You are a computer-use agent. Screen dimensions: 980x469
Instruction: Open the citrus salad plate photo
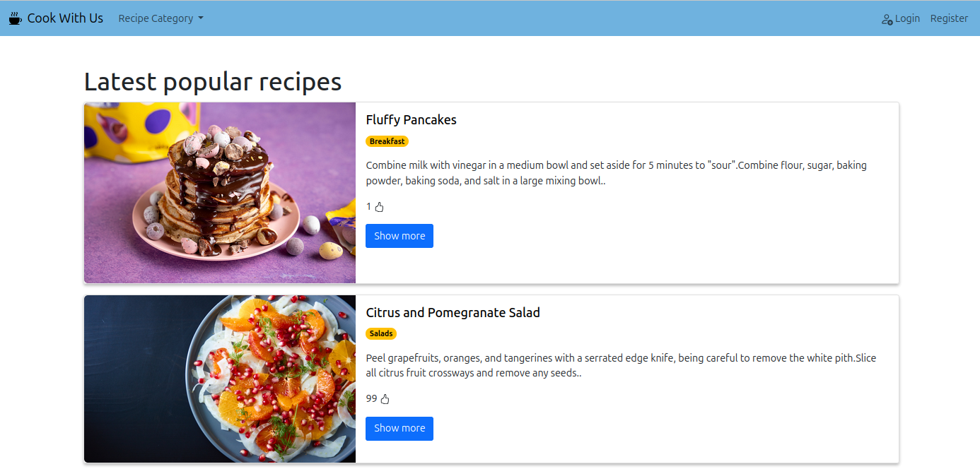220,379
